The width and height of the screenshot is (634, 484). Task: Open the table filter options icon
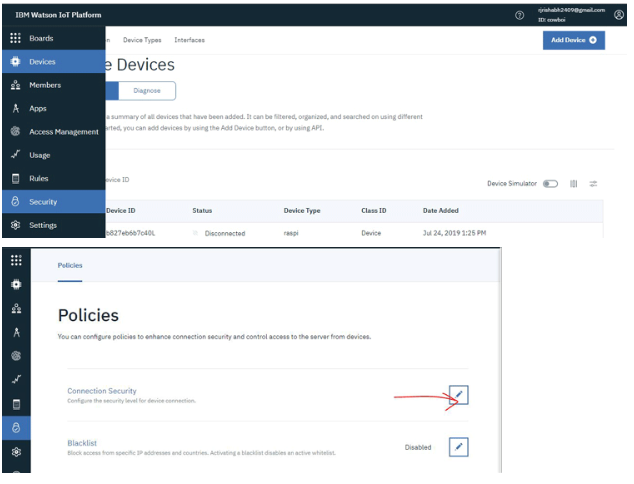pyautogui.click(x=593, y=184)
